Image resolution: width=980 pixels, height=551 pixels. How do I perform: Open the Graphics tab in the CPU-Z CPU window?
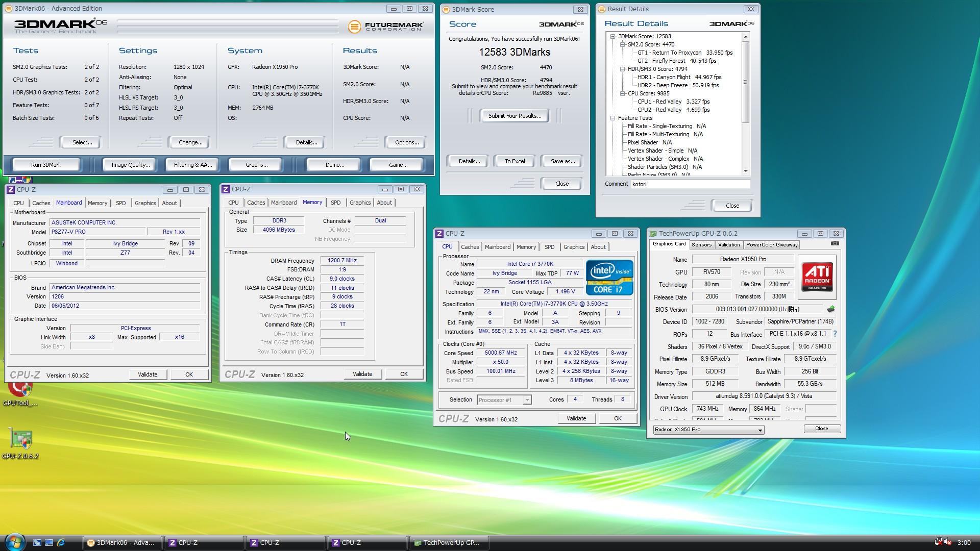(x=574, y=247)
